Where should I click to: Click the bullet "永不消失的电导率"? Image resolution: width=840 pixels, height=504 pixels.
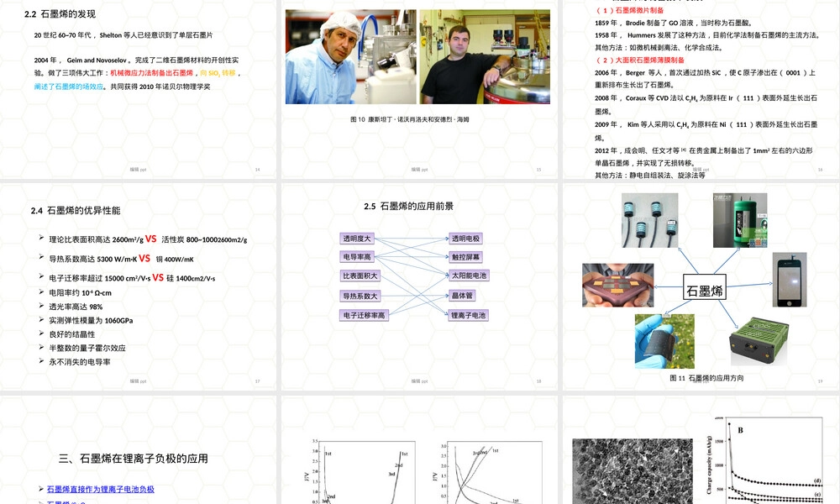(79, 362)
